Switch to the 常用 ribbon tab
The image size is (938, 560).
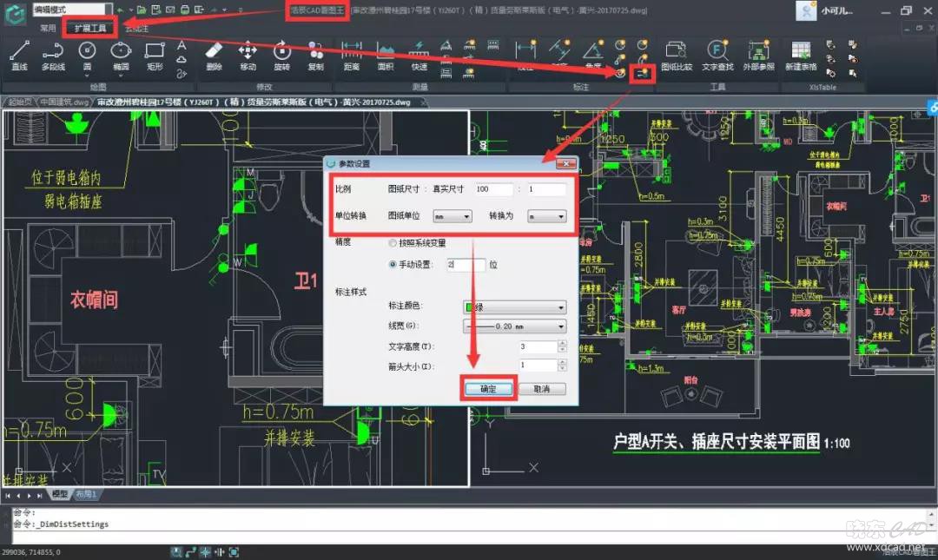coord(48,28)
